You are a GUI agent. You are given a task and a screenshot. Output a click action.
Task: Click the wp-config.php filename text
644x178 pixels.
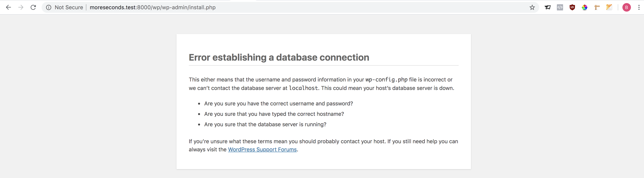point(386,80)
